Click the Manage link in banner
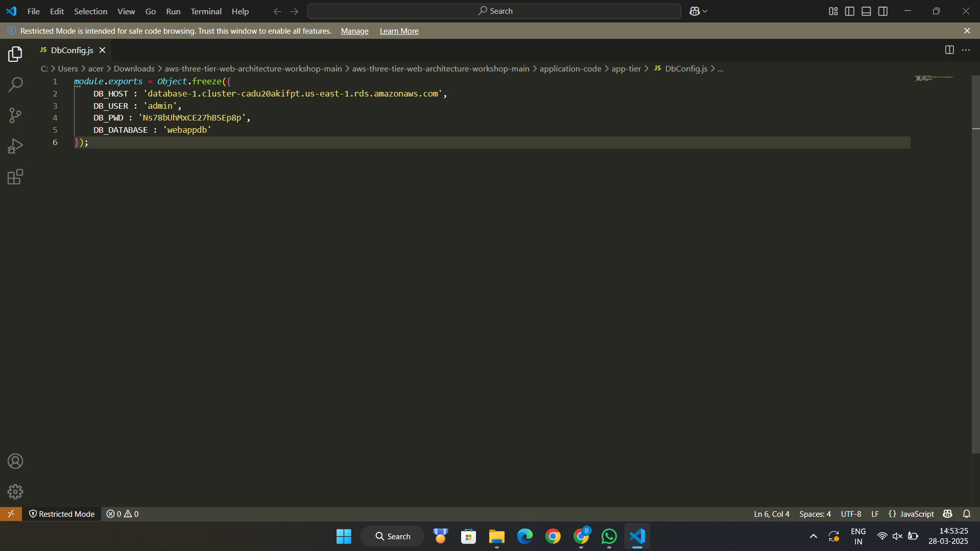 click(354, 31)
